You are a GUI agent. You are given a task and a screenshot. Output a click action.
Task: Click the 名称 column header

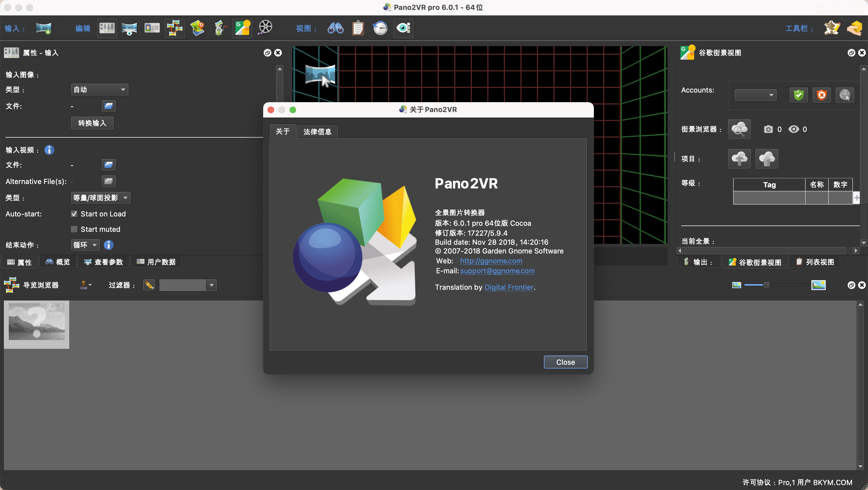click(817, 185)
